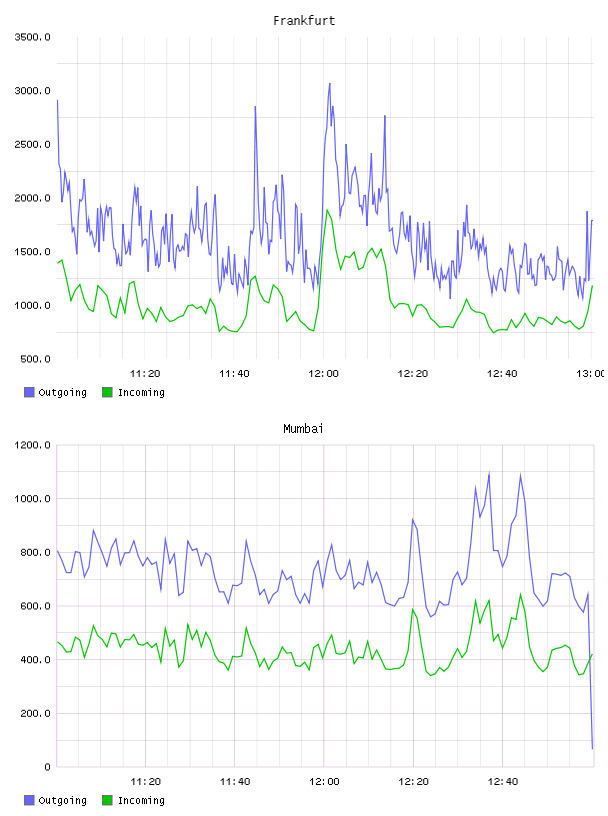This screenshot has width=608, height=816.
Task: Click the highest Incoming peak in the Frankfurt chart
Action: [327, 210]
